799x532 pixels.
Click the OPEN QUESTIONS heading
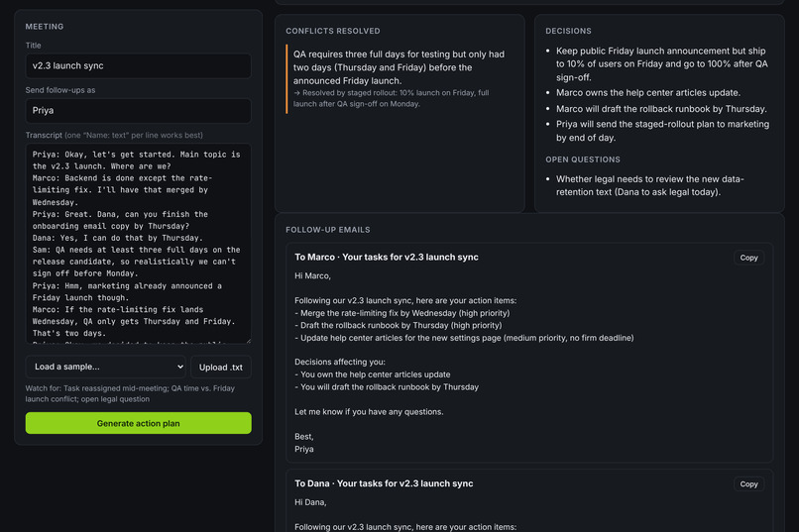pos(583,160)
